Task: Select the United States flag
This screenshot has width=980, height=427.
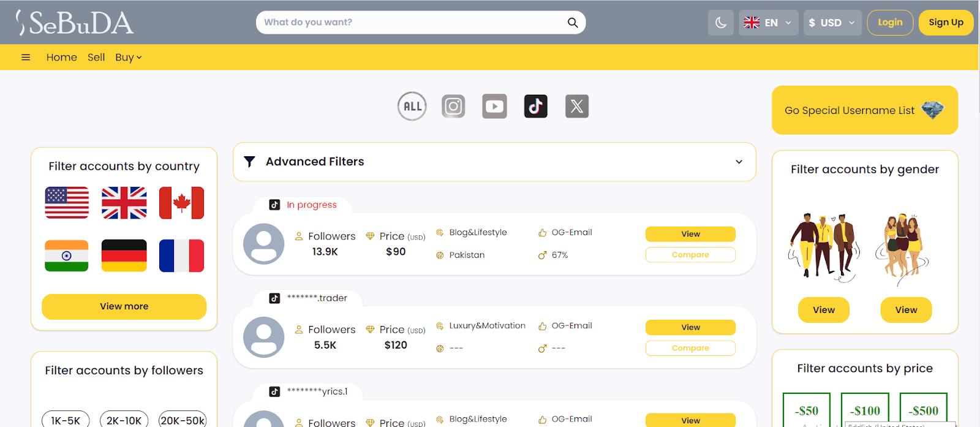Action: (x=67, y=203)
